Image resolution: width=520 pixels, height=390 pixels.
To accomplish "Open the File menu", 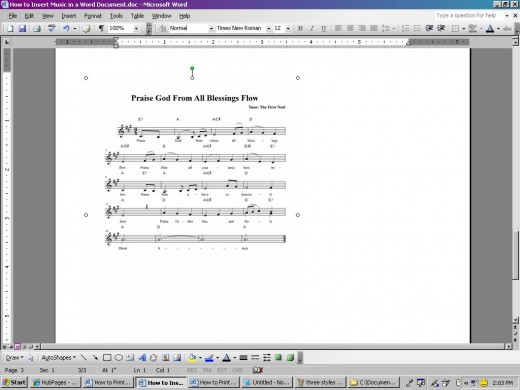I will tap(13, 16).
